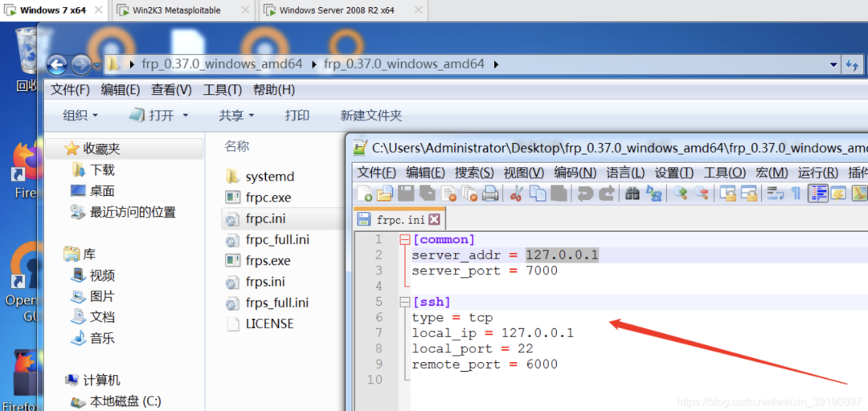Viewport: 868px width, 411px height.
Task: Click the Undo arrow icon
Action: pos(584,193)
